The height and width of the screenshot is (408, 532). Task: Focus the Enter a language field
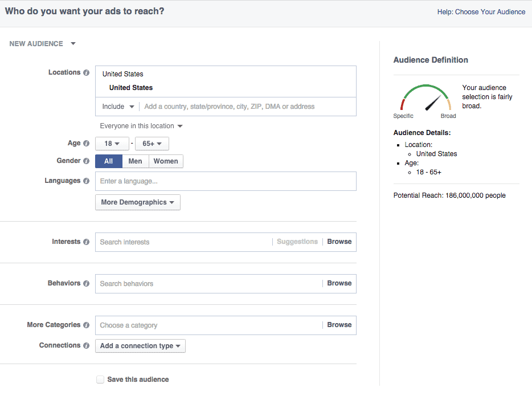pos(226,181)
